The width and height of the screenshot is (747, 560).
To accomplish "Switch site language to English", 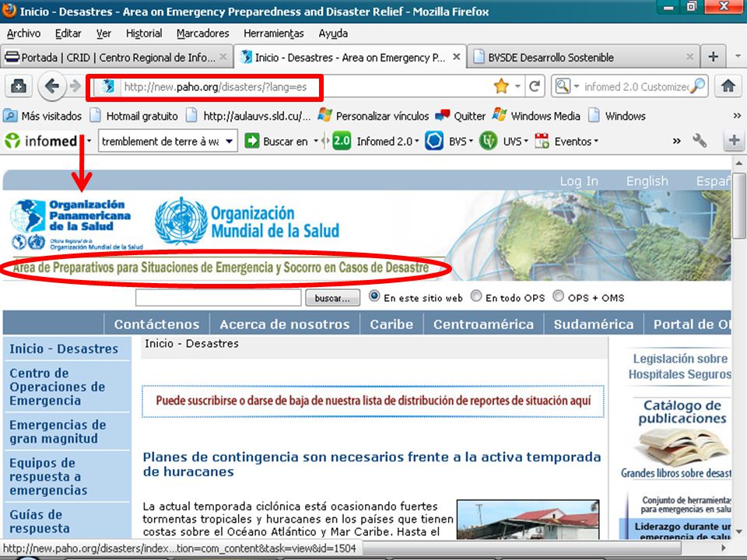I will click(647, 181).
